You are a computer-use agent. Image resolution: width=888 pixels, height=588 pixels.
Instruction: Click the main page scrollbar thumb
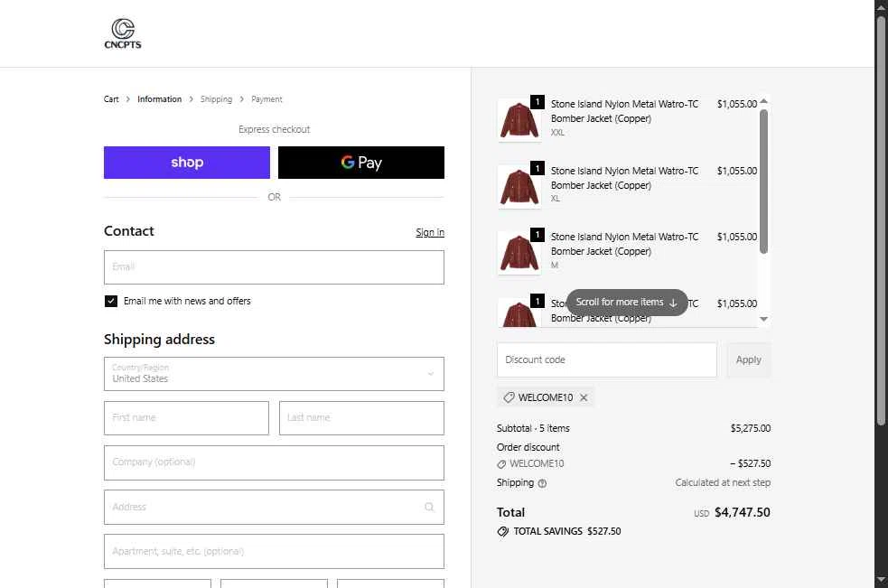881,221
